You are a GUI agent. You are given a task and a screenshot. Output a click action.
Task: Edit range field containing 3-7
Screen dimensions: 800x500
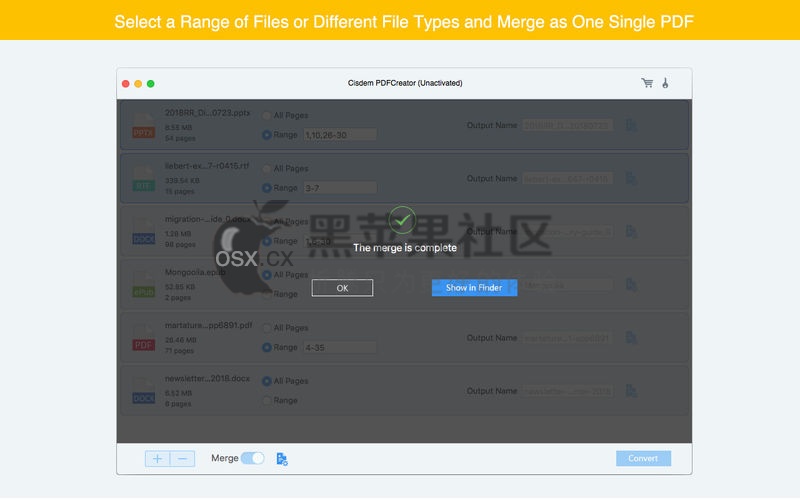point(340,188)
